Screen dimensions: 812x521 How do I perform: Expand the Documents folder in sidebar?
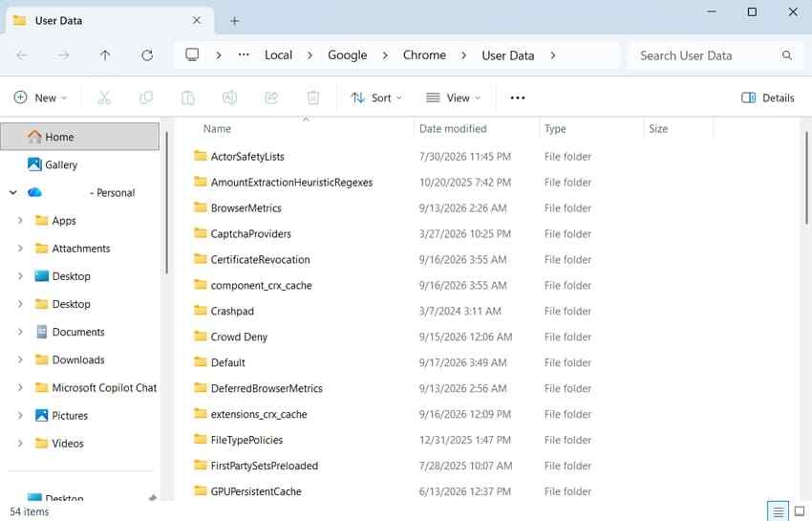click(x=20, y=332)
